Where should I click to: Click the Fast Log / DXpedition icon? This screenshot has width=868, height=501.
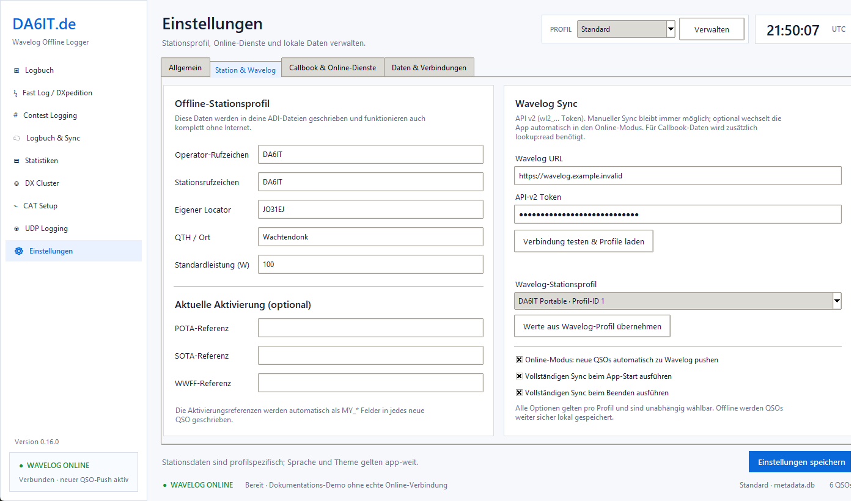tap(15, 93)
